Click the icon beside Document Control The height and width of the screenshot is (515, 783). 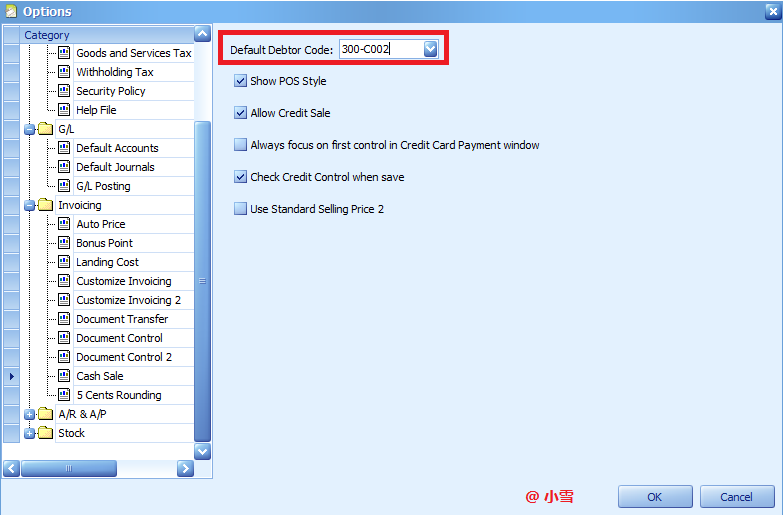pyautogui.click(x=64, y=338)
